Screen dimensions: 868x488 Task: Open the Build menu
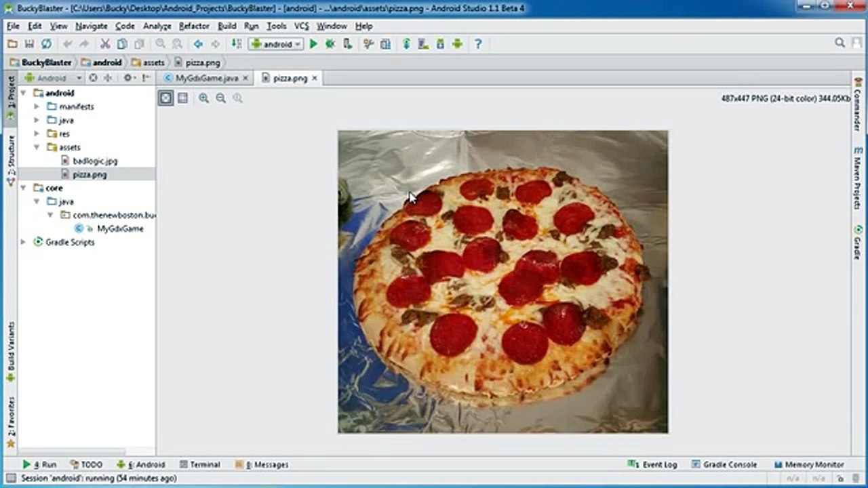pyautogui.click(x=227, y=26)
